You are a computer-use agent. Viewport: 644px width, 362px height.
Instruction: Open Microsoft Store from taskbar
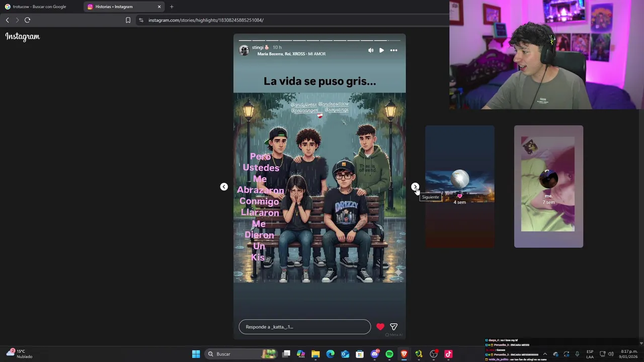point(360,354)
